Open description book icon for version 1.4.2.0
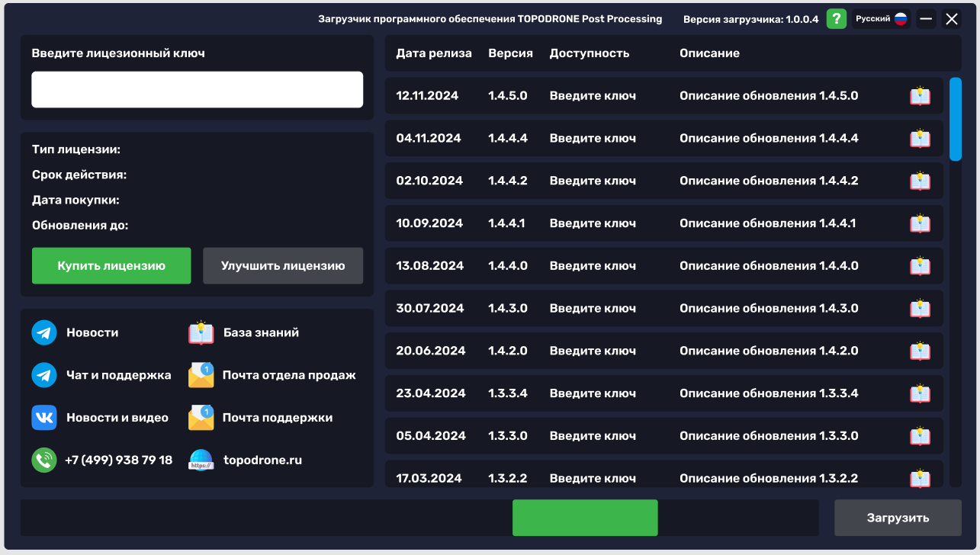980x555 pixels. point(920,351)
